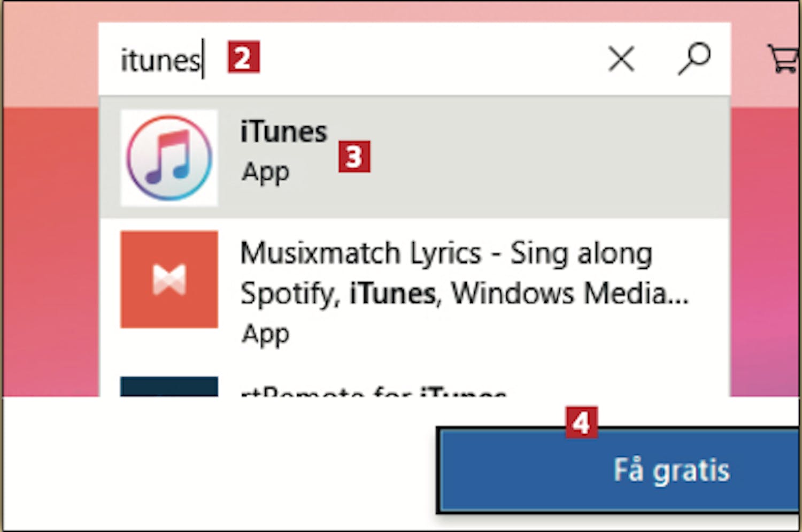Click the magnifier search icon
Screen dimensions: 802x532
click(x=694, y=58)
